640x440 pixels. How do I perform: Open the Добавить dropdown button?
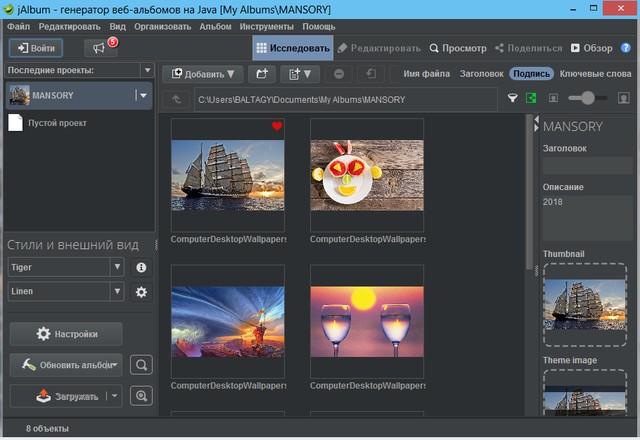(x=204, y=74)
